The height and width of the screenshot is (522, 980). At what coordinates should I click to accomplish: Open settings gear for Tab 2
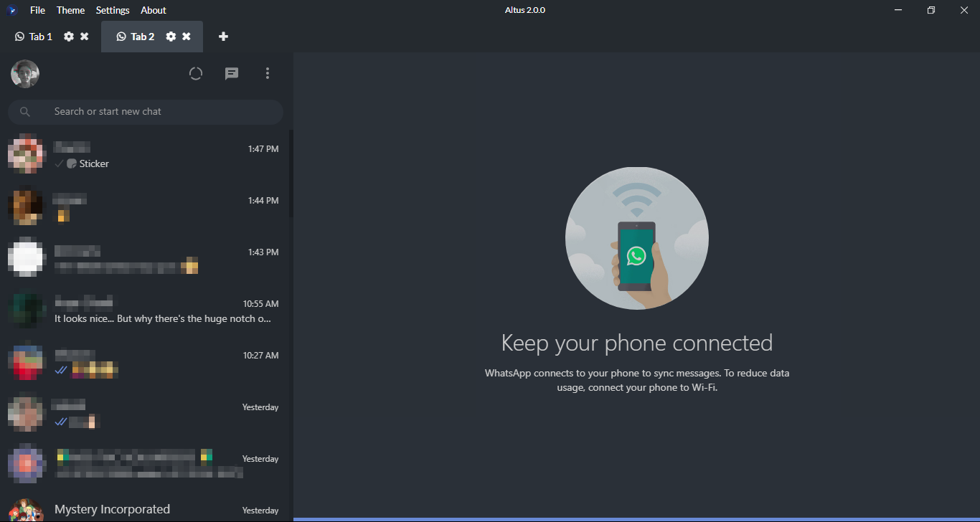(x=171, y=37)
